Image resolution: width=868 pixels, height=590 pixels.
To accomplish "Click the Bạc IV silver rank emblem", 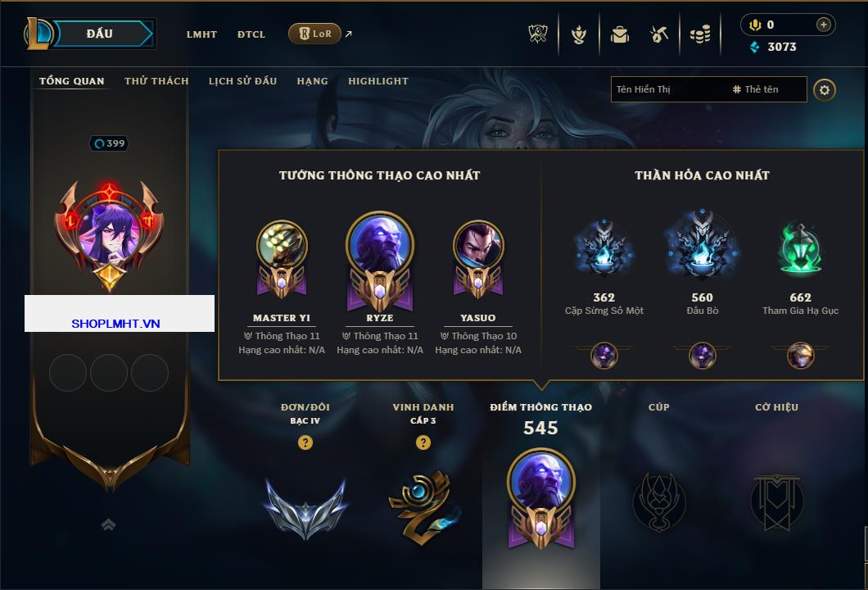I will [x=305, y=508].
